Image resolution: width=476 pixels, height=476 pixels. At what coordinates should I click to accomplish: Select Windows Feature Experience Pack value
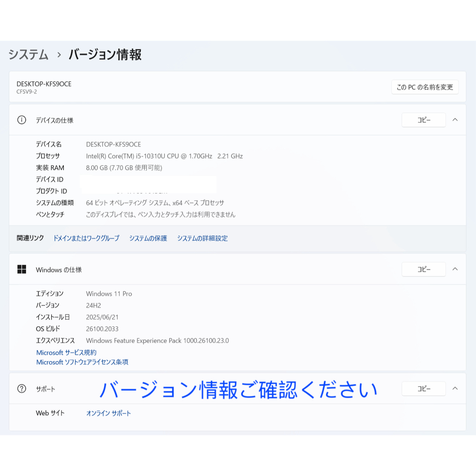[x=157, y=341]
